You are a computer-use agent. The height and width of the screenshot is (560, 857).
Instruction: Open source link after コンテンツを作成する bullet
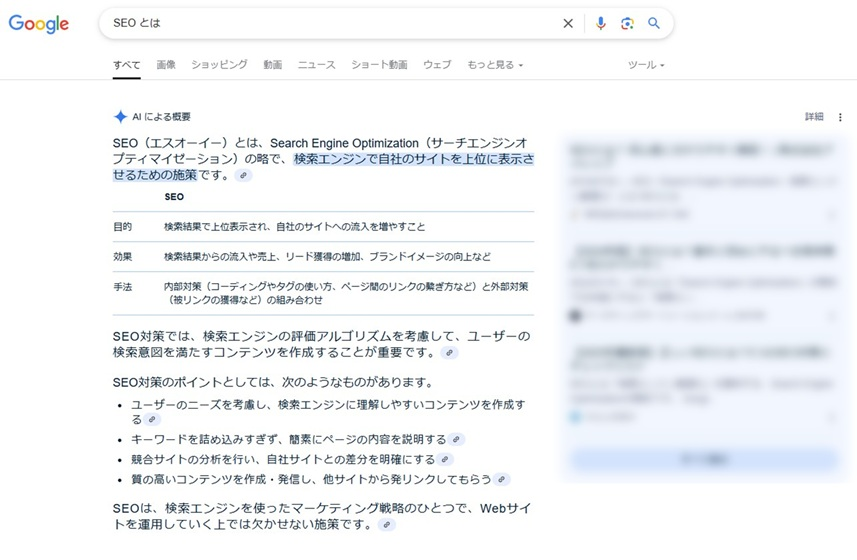coord(152,420)
